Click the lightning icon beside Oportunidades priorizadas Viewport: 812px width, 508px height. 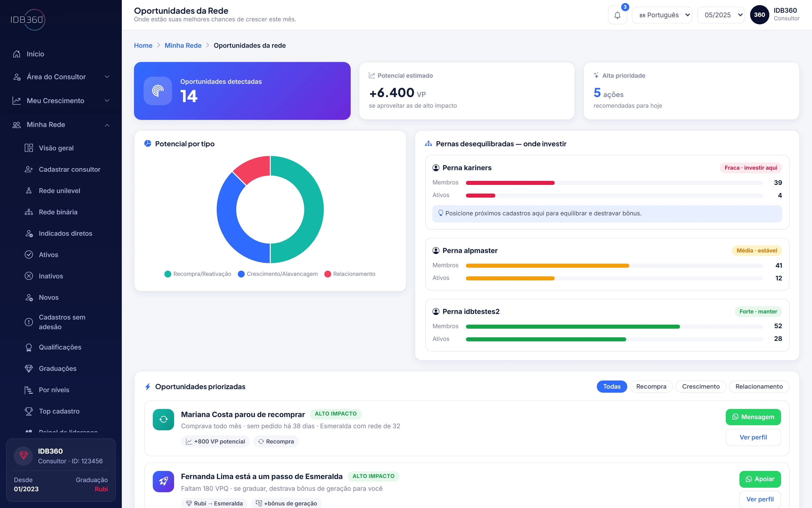148,387
